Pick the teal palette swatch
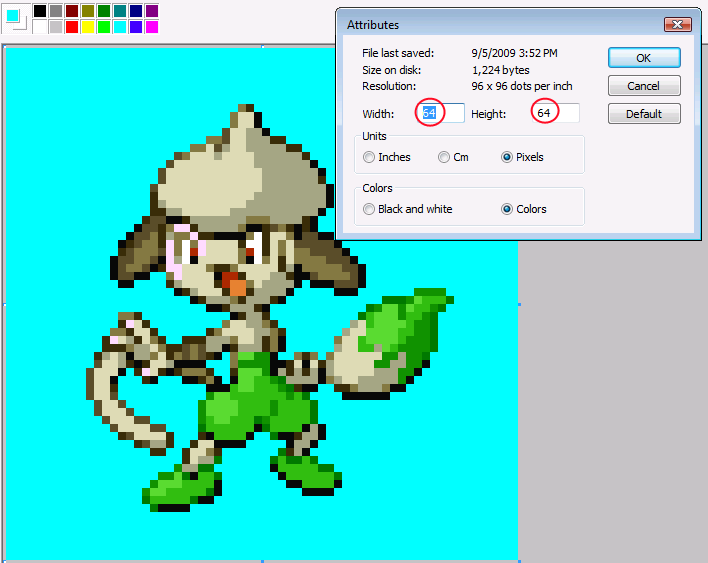The width and height of the screenshot is (708, 563). (x=120, y=11)
